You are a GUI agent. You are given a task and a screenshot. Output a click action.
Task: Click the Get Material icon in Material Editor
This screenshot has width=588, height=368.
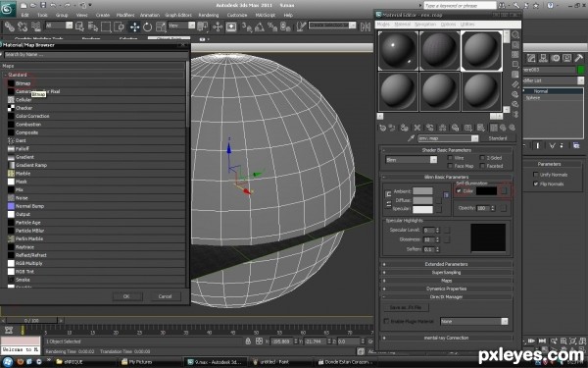point(382,128)
